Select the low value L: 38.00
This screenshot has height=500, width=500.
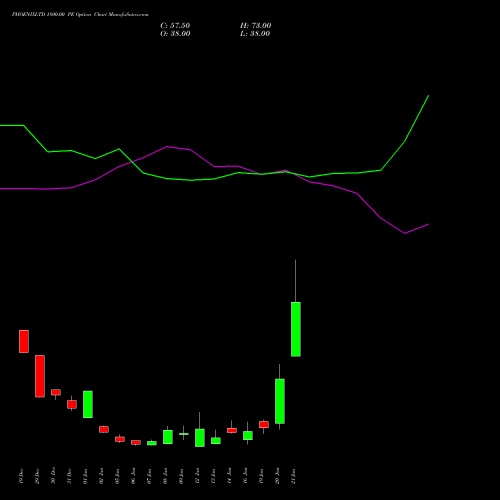pos(255,34)
